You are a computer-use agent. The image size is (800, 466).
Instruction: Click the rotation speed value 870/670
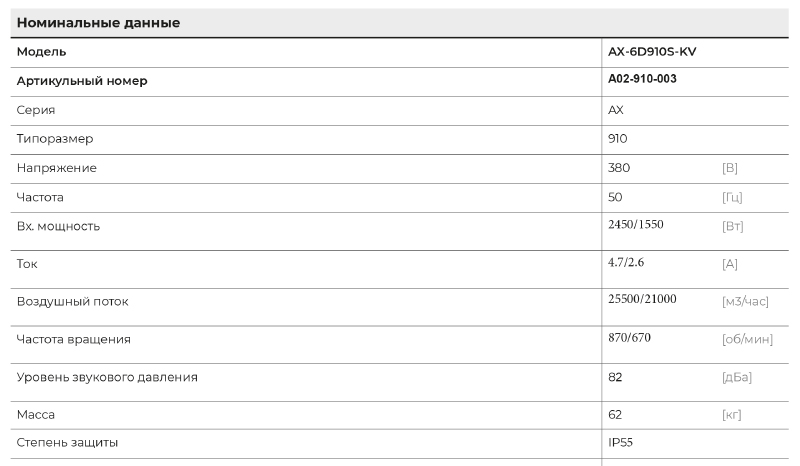[630, 338]
